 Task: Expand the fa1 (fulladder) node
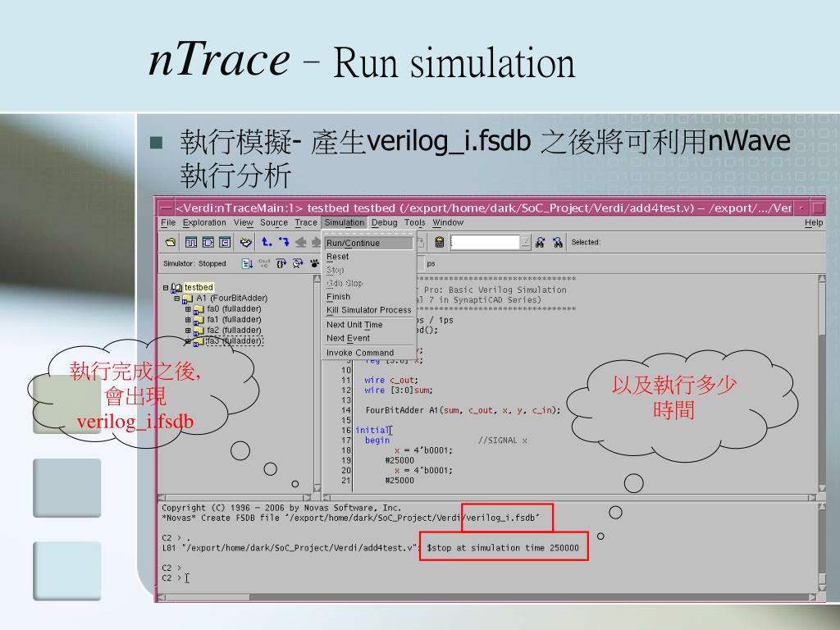pyautogui.click(x=188, y=320)
